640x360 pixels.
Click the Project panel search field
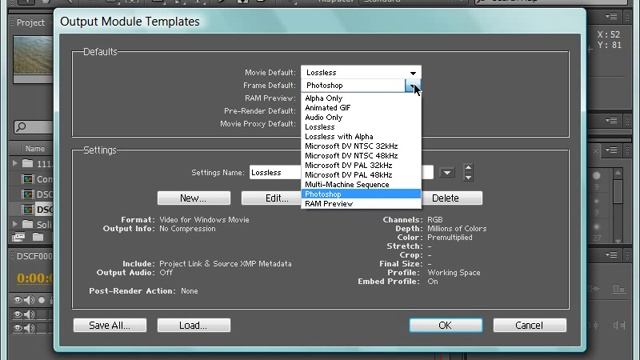33,127
